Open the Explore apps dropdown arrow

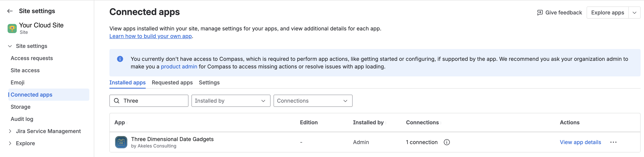(x=634, y=13)
